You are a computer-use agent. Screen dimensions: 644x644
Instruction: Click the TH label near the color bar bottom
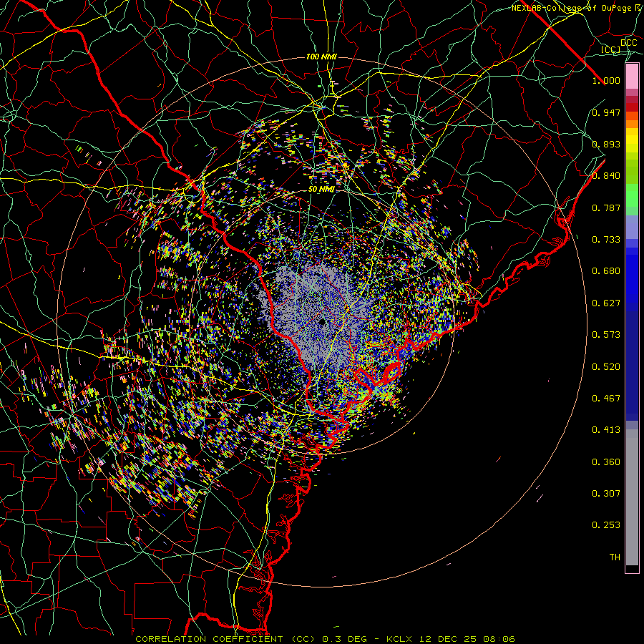(x=615, y=557)
